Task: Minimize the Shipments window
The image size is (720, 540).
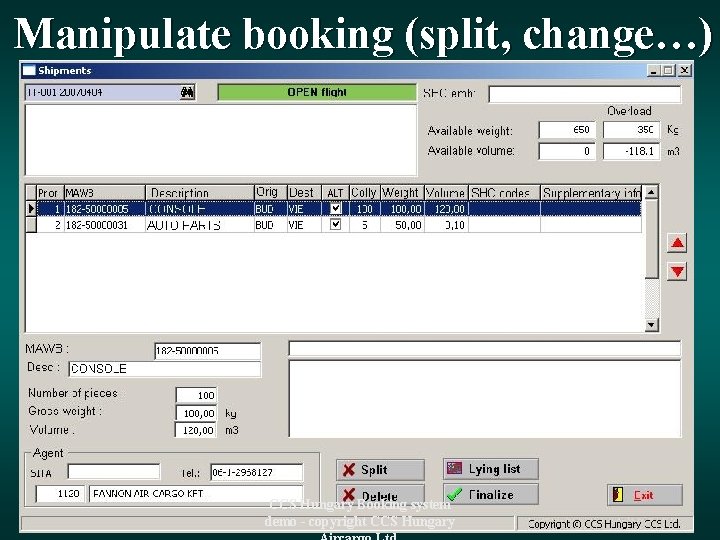Action: coord(654,70)
